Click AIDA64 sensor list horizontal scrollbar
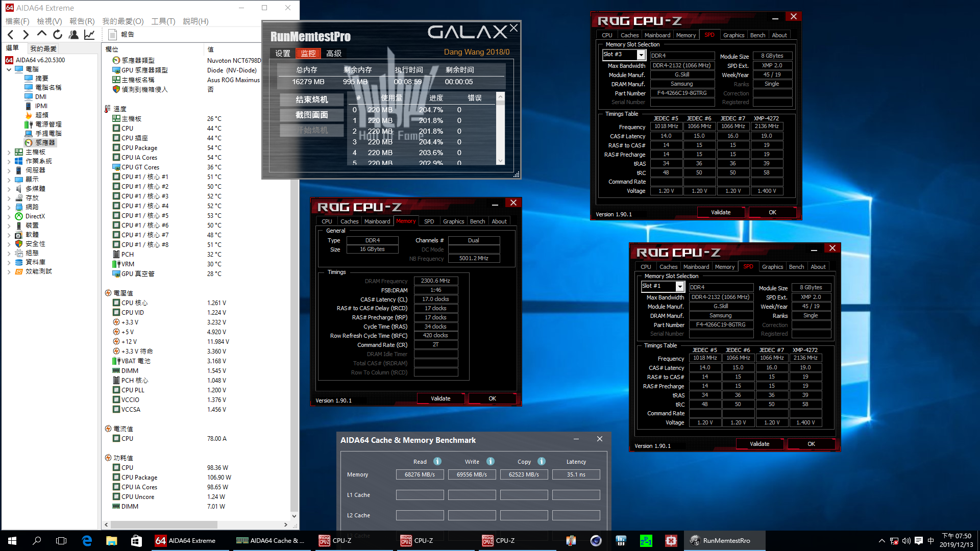The width and height of the screenshot is (980, 551). coord(195,524)
